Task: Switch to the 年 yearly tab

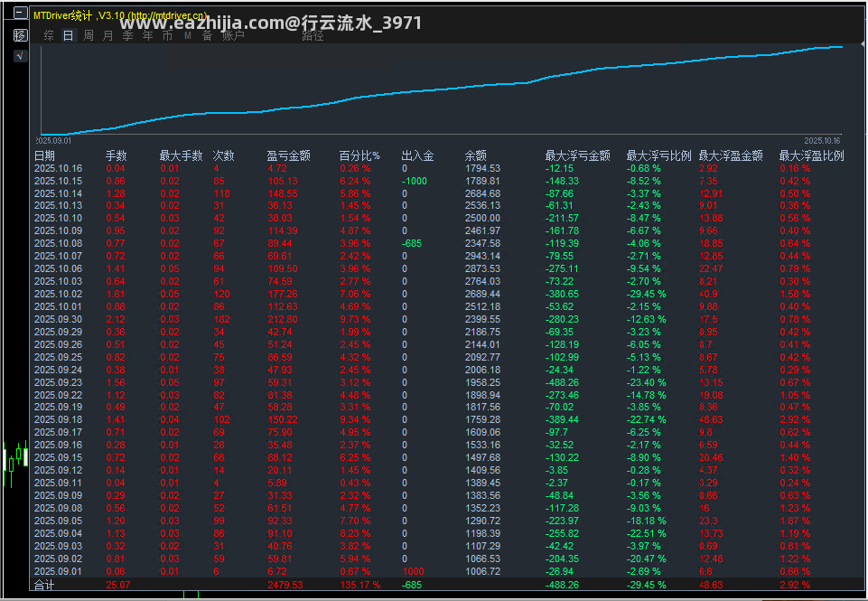Action: (148, 35)
